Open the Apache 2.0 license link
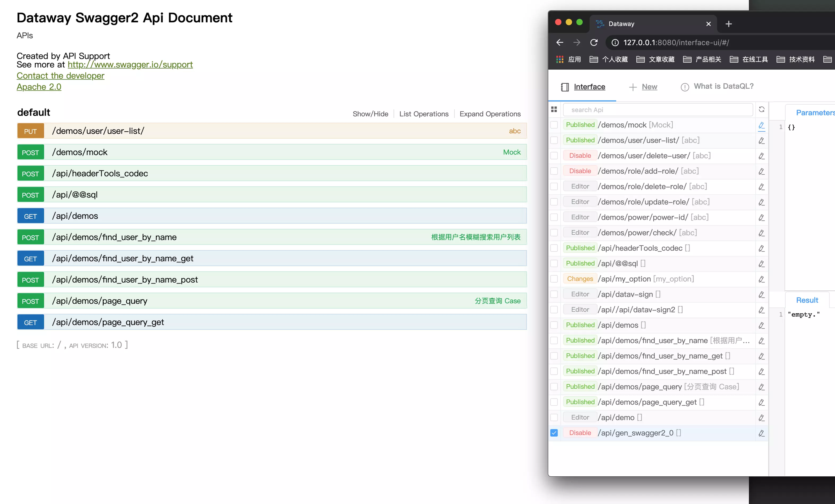835x504 pixels. coord(39,87)
